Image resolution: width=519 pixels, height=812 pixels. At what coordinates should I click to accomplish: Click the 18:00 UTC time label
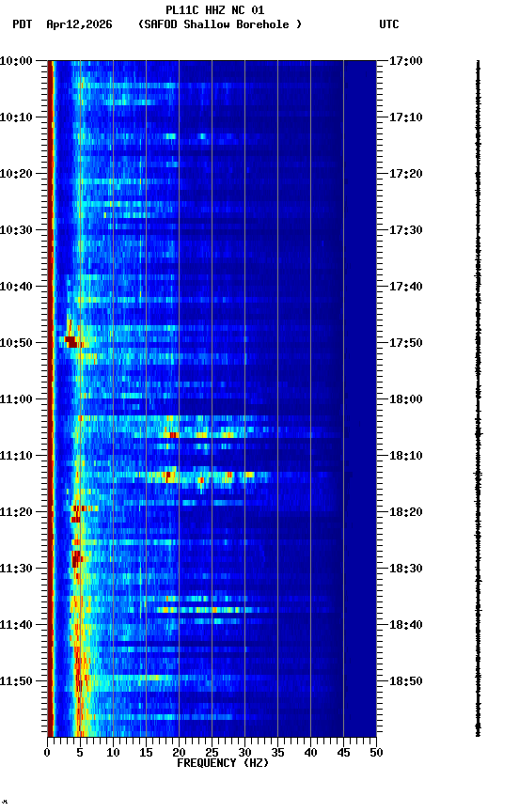pos(406,399)
